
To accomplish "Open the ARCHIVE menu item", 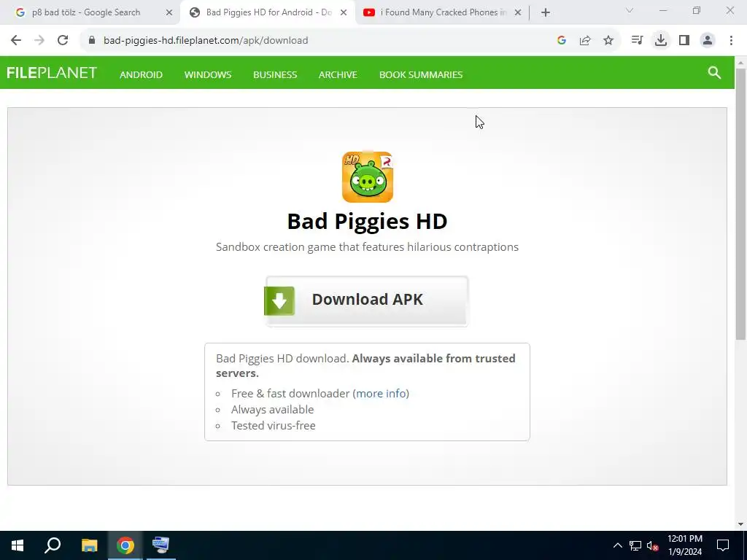I will coord(338,74).
